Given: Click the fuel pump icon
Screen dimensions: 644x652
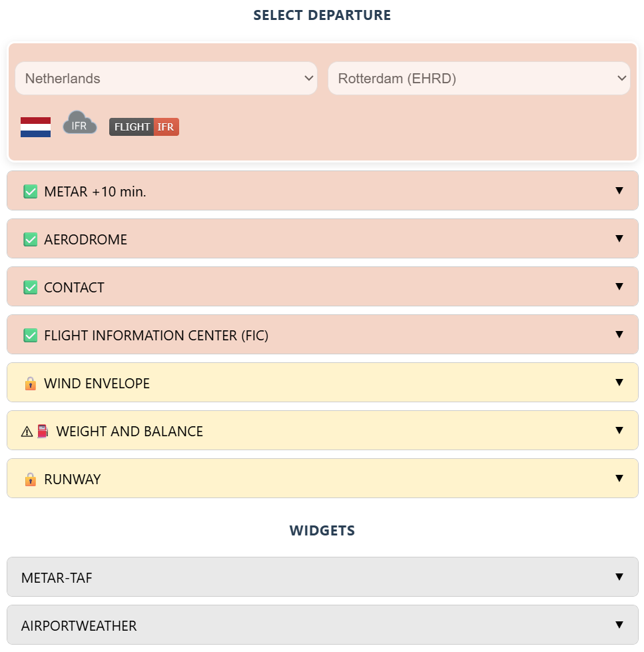Looking at the screenshot, I should coord(43,432).
